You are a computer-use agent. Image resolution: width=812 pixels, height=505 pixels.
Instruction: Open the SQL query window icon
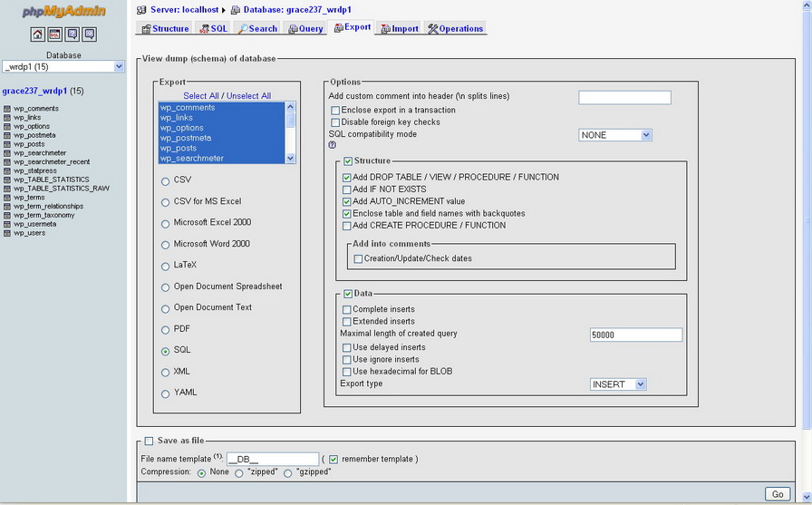tap(55, 34)
